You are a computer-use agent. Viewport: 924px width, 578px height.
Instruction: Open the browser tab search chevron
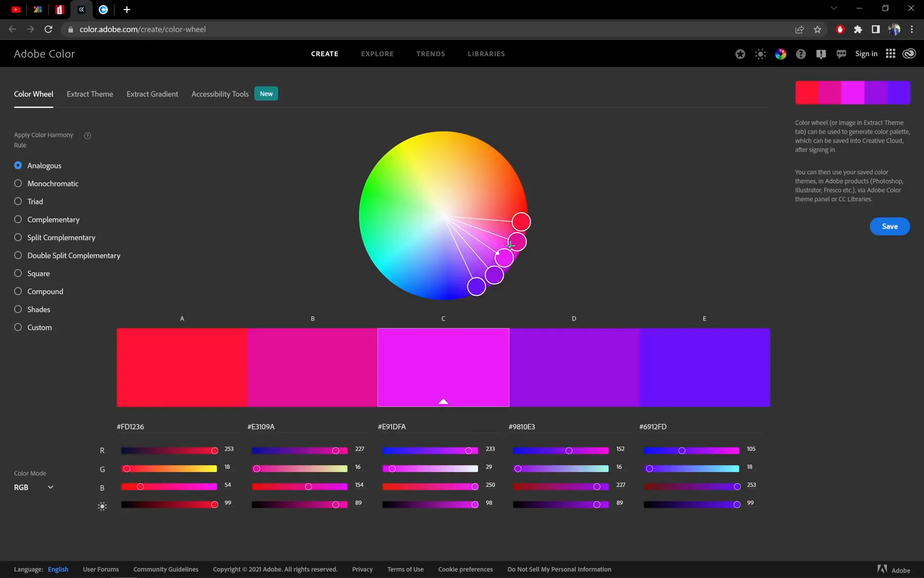pos(833,9)
